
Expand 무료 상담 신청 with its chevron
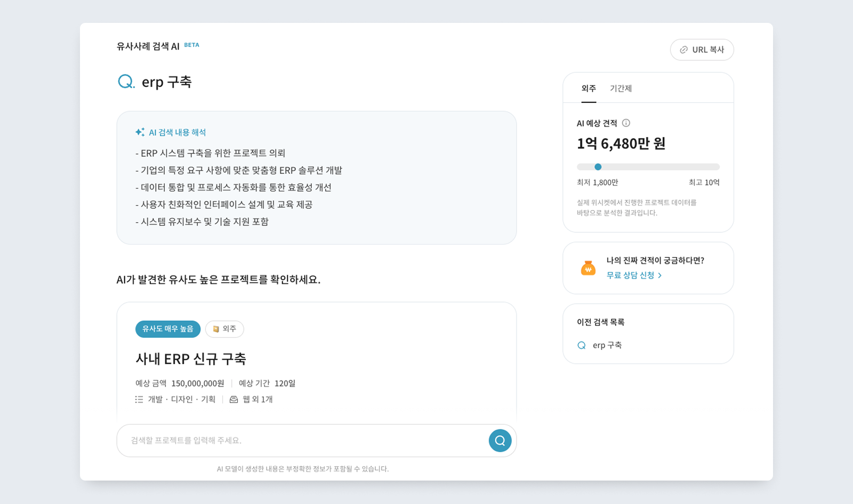pos(661,275)
